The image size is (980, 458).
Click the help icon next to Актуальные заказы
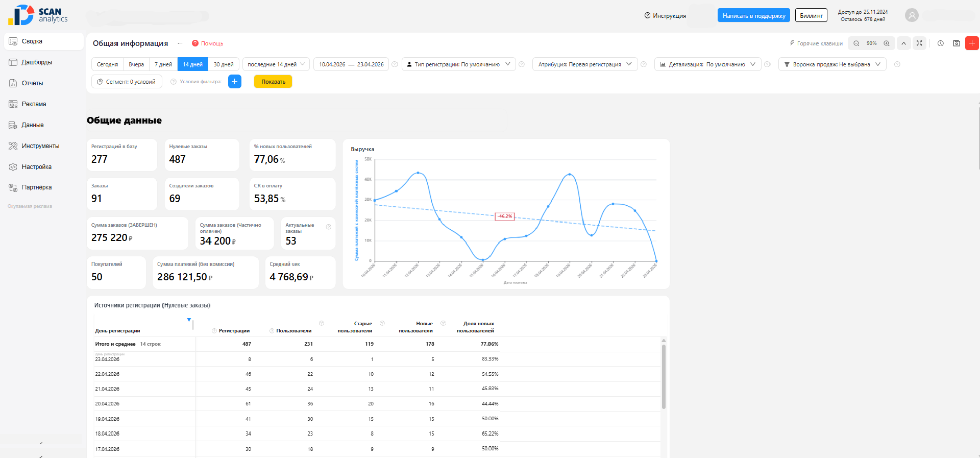click(329, 227)
